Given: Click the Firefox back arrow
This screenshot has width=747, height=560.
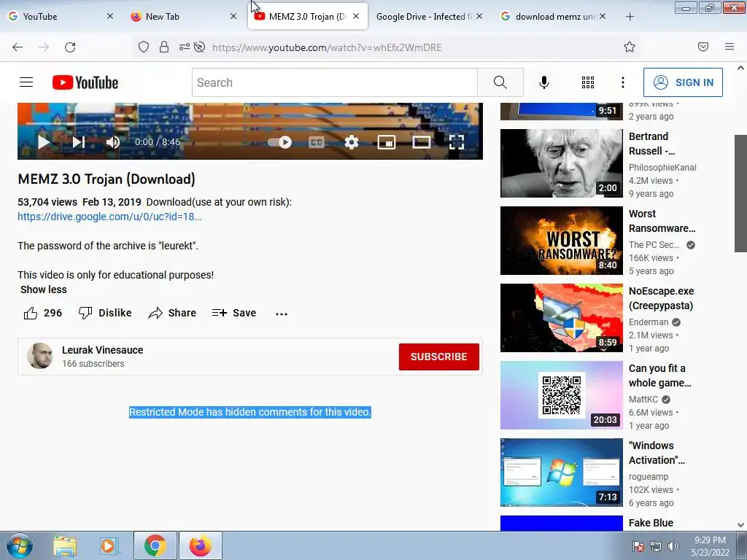Looking at the screenshot, I should point(18,47).
